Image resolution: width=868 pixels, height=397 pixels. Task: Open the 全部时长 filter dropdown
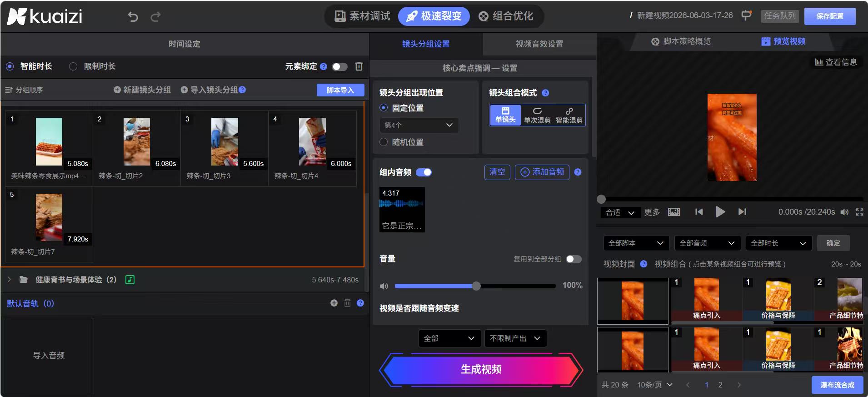coord(778,243)
